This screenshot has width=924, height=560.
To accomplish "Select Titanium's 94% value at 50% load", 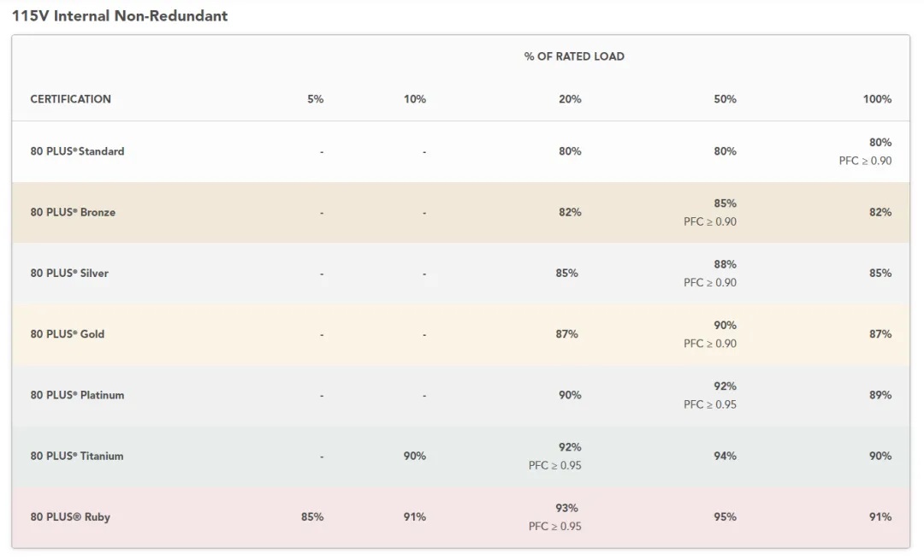I will coord(725,456).
